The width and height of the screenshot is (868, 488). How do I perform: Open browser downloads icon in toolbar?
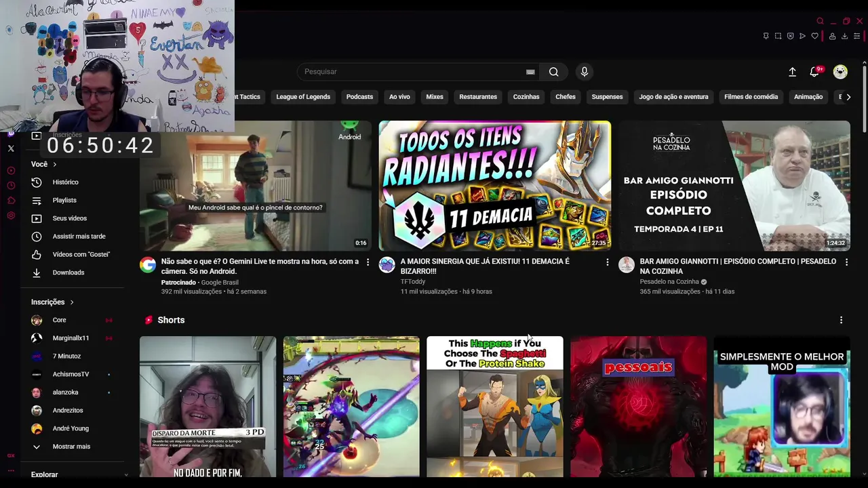pos(844,36)
